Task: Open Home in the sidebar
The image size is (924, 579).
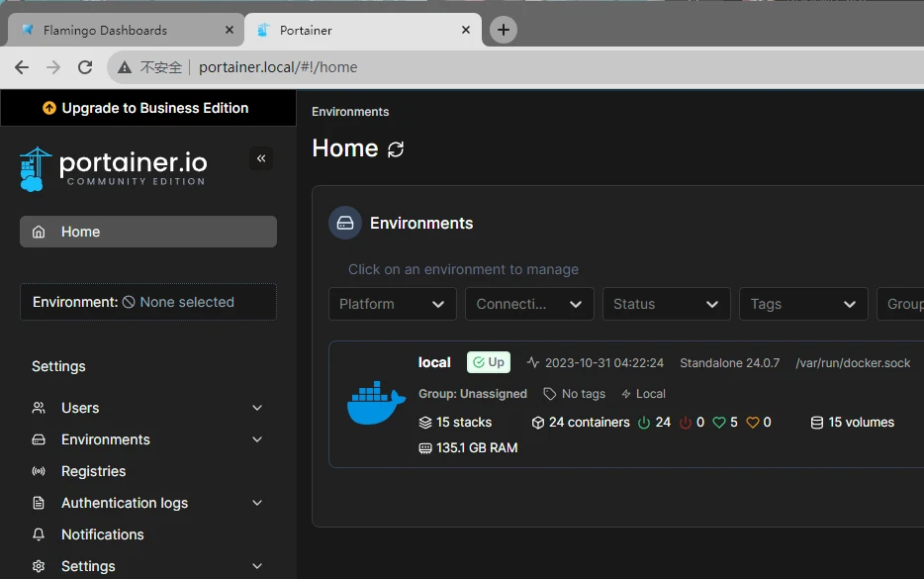Action: tap(148, 232)
